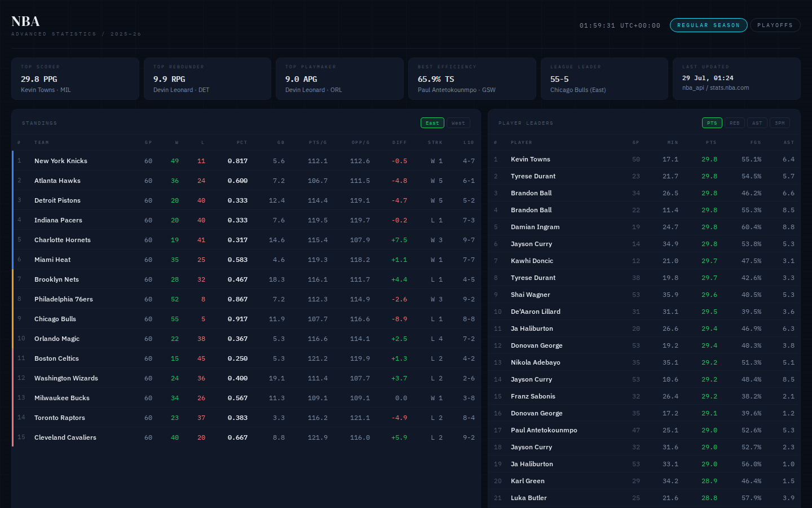This screenshot has height=508, width=812.
Task: Select the Miami Heat team row
Action: click(246, 260)
